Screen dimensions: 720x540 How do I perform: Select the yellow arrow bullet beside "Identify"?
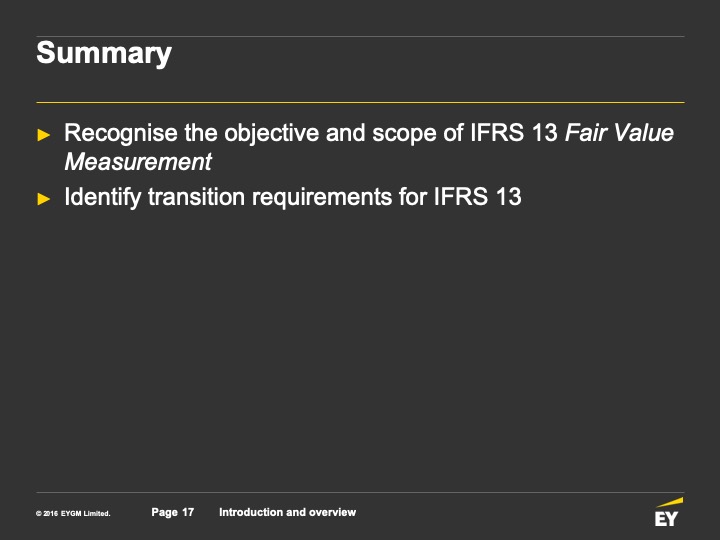tap(44, 199)
